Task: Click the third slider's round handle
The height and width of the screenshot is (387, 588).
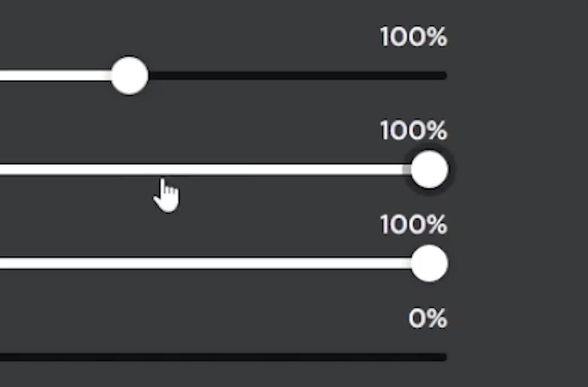Action: 429,263
